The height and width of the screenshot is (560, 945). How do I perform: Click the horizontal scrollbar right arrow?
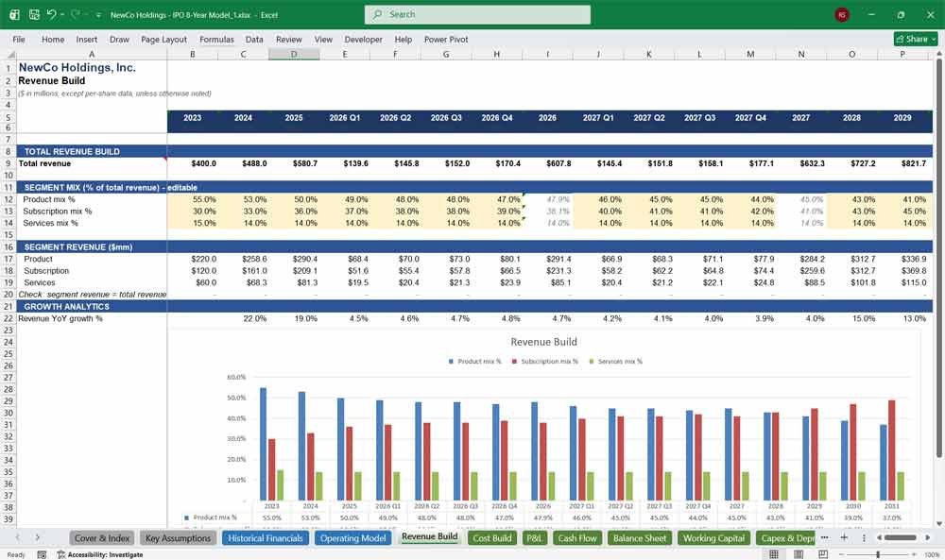click(928, 537)
